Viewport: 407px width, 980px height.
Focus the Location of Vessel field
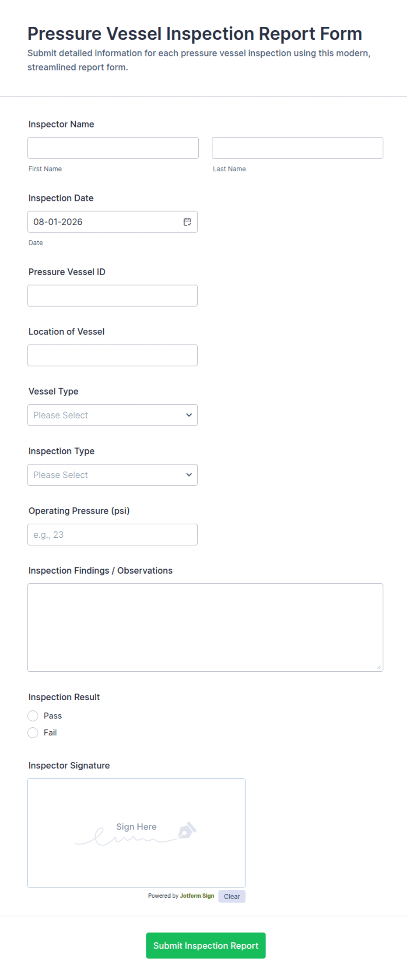click(x=112, y=355)
